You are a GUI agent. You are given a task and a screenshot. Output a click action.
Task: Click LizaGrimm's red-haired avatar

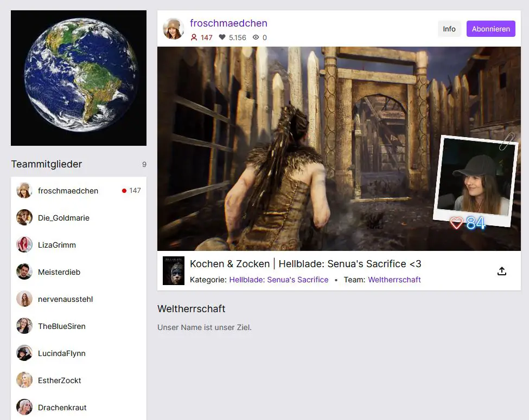tap(24, 244)
